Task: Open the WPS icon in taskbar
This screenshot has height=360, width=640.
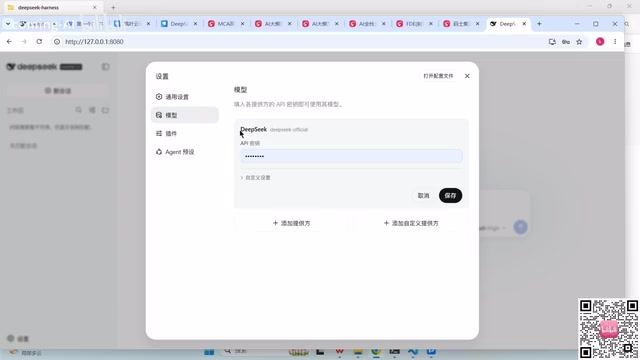Action: click(x=339, y=351)
